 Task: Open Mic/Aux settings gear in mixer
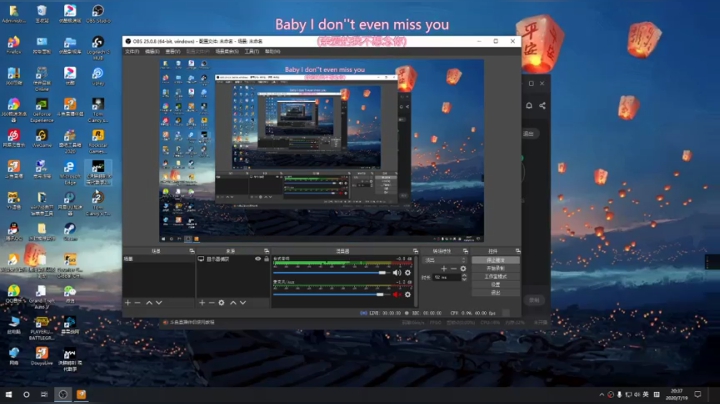pos(408,295)
